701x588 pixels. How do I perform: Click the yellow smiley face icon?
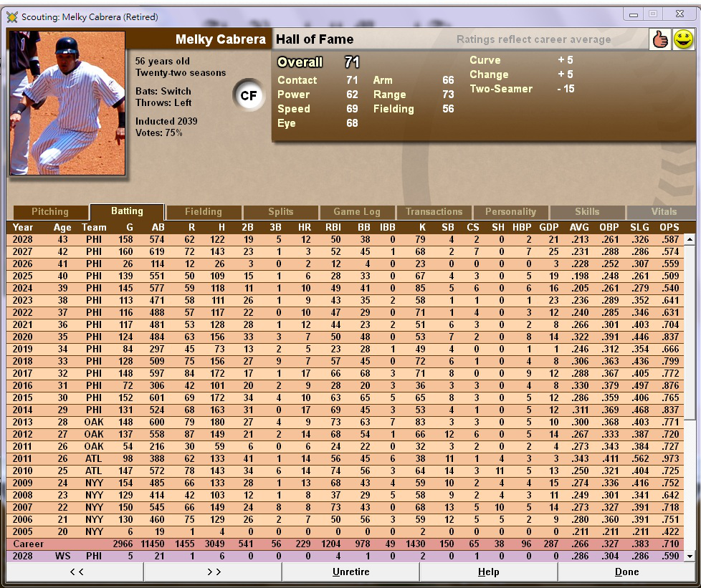[x=684, y=39]
